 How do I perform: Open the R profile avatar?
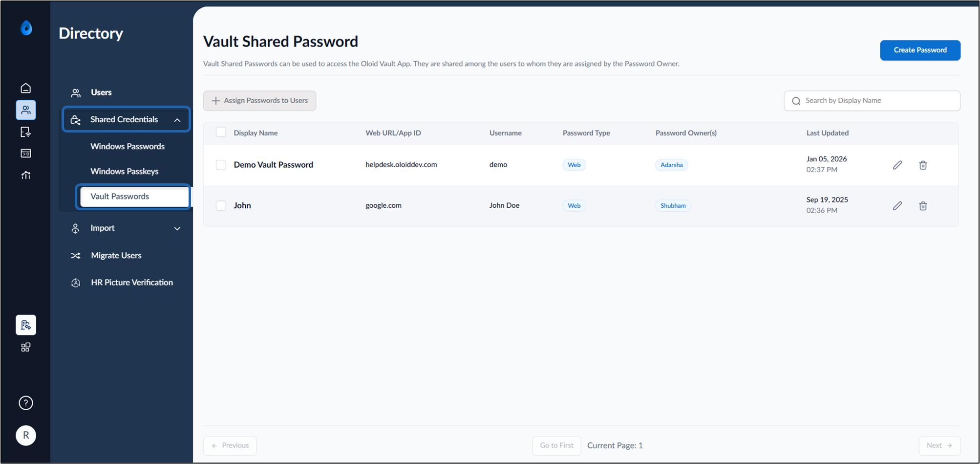click(26, 435)
